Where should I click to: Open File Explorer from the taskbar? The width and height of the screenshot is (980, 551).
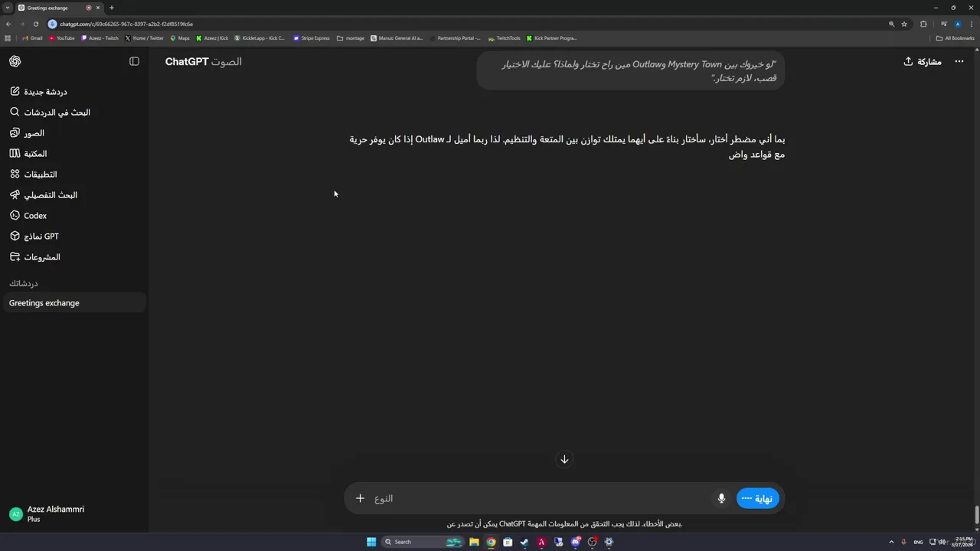click(x=474, y=542)
